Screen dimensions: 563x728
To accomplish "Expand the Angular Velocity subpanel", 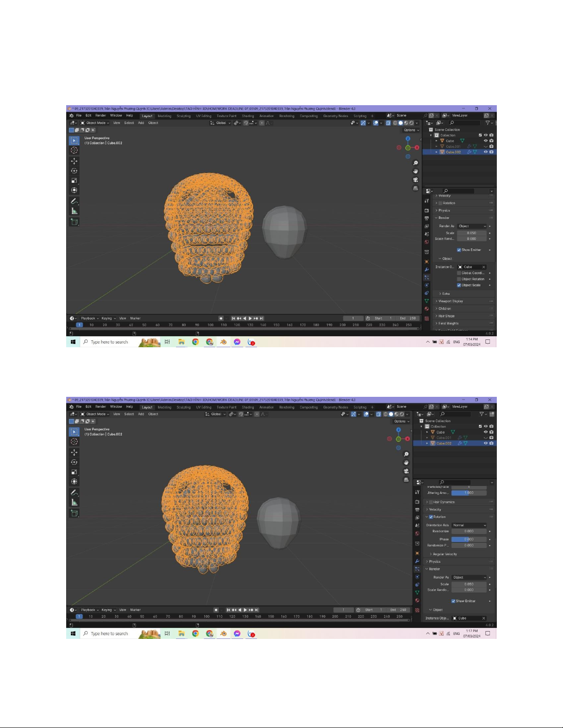I will tap(444, 554).
